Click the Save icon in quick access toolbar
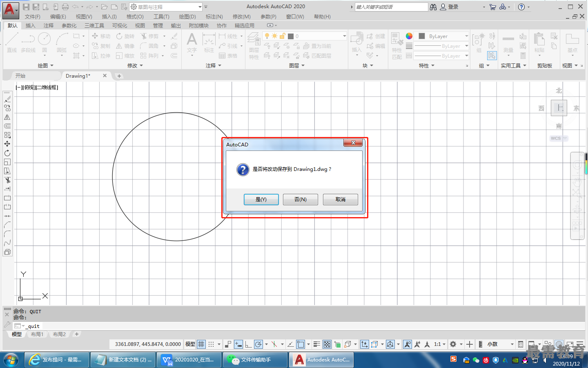This screenshot has height=368, width=588. [x=26, y=7]
